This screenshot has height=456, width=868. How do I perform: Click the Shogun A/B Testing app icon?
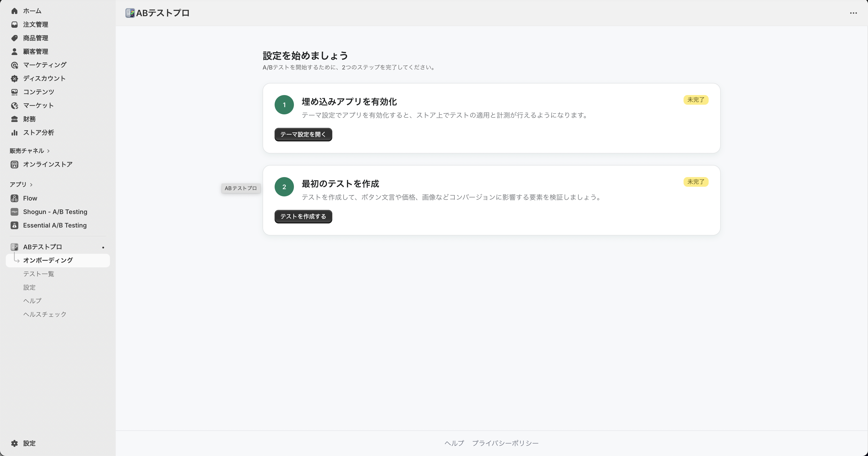coord(14,212)
